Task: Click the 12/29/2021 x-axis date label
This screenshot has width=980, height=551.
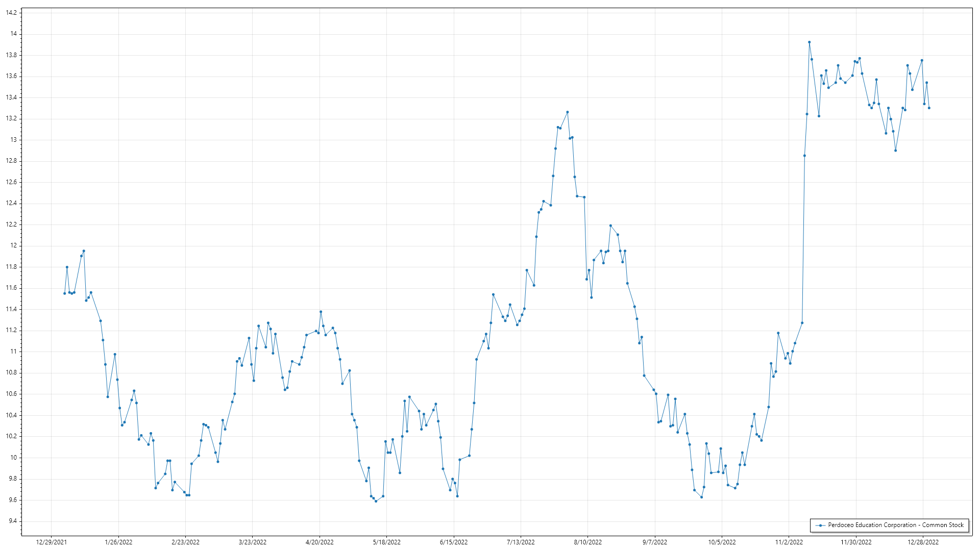Action: pyautogui.click(x=52, y=542)
